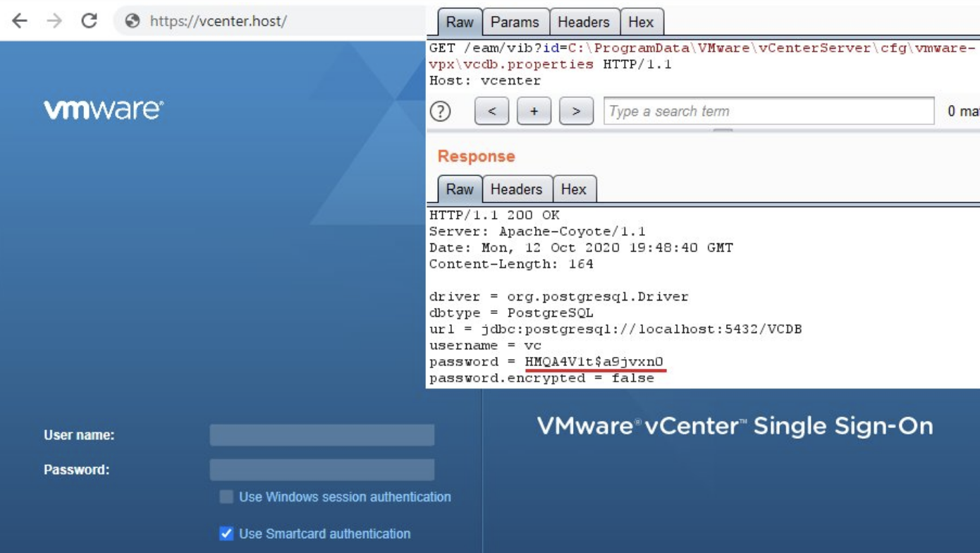Click the 'Content-Length: 164' header line

click(511, 264)
